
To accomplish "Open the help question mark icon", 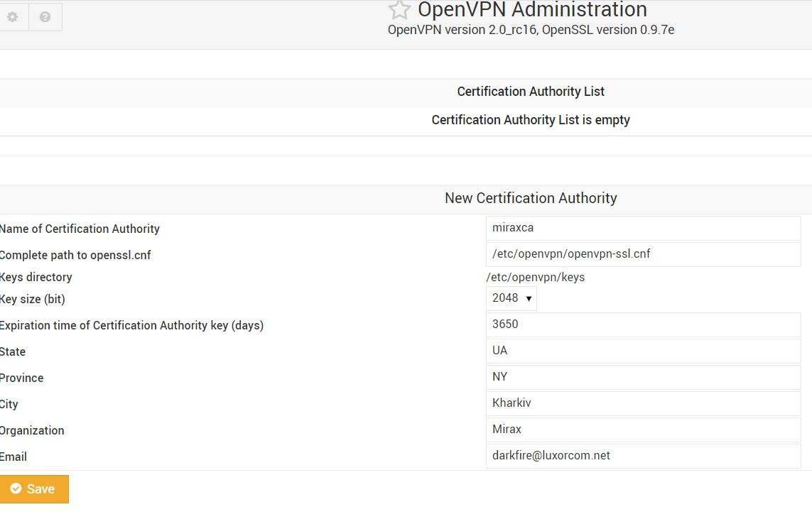I will point(45,17).
